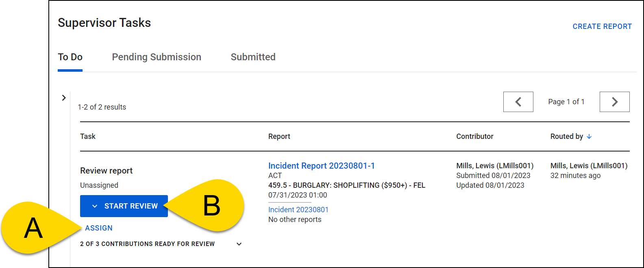Expand the contributions ready for review list
Viewport: 644px width, 268px height.
(239, 244)
